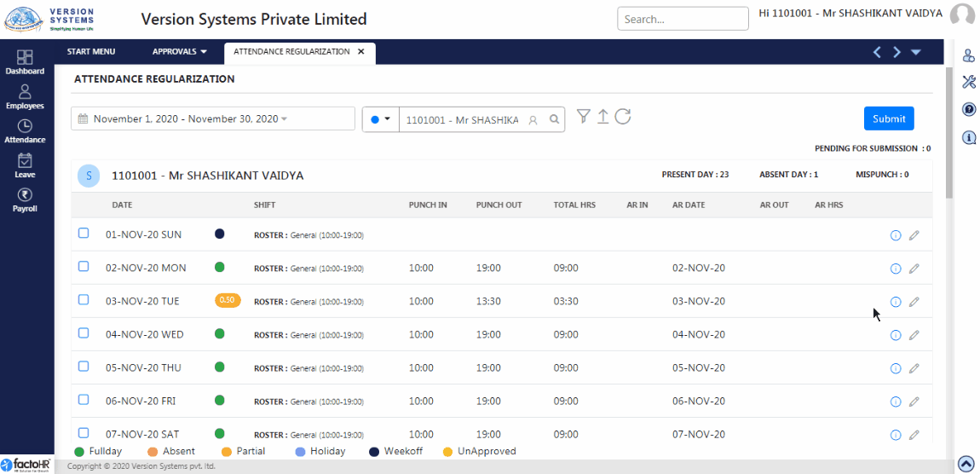Check the 01-NOV-20 SUN row checkbox
The height and width of the screenshot is (474, 980).
[x=84, y=234]
